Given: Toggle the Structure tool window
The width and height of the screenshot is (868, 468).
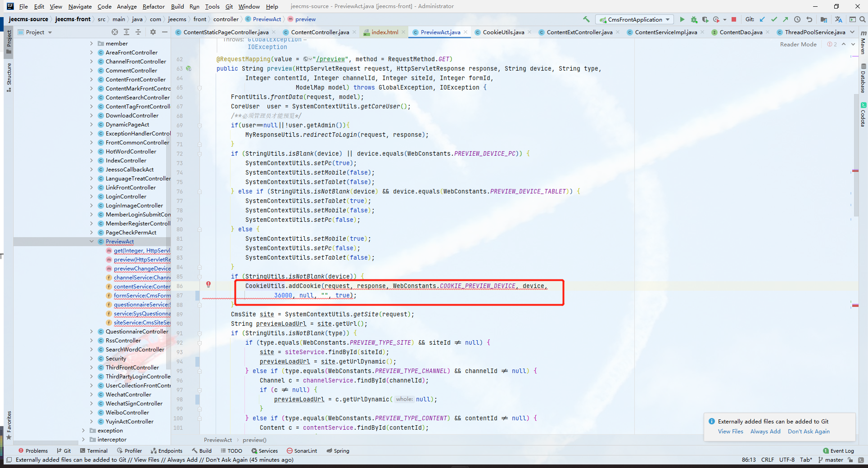Looking at the screenshot, I should click(9, 76).
